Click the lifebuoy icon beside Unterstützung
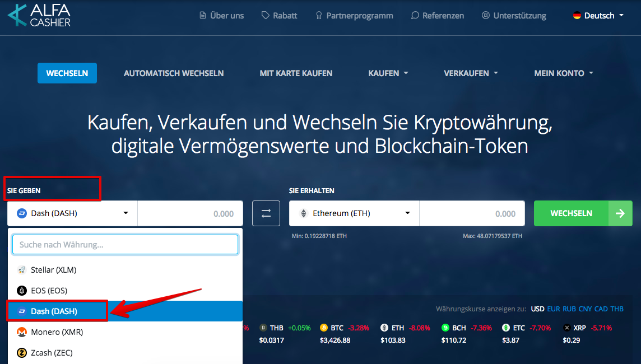641x364 pixels. click(x=486, y=16)
